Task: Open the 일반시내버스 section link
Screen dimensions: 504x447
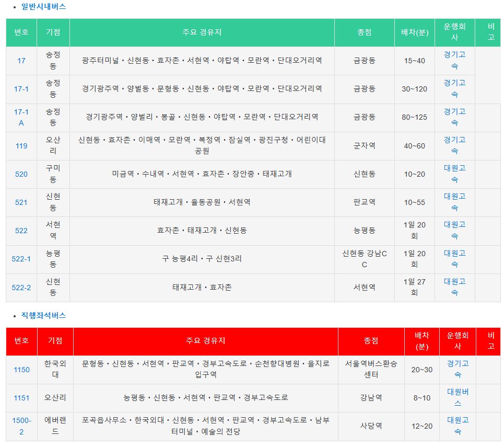Action: coord(43,6)
